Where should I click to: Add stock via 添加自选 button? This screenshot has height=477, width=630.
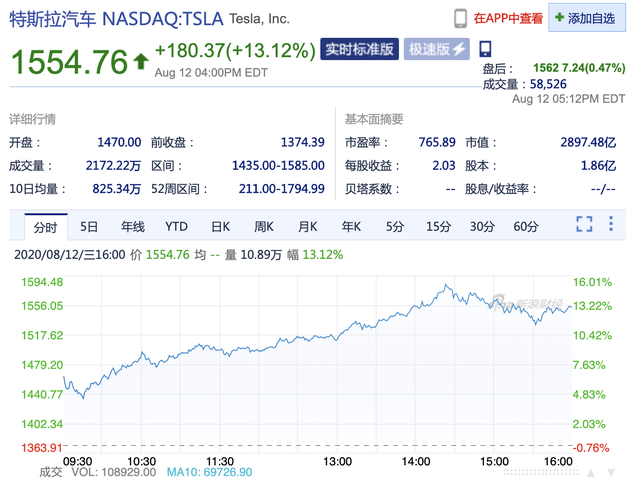(x=587, y=18)
